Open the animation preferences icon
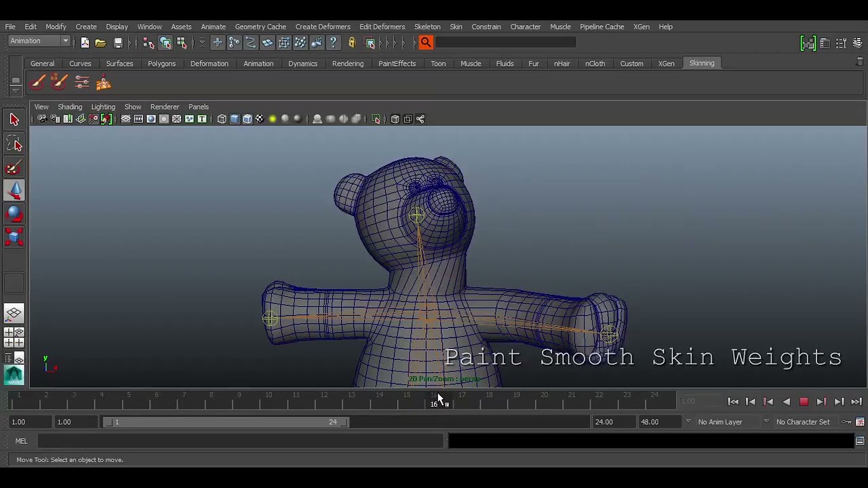 860,422
